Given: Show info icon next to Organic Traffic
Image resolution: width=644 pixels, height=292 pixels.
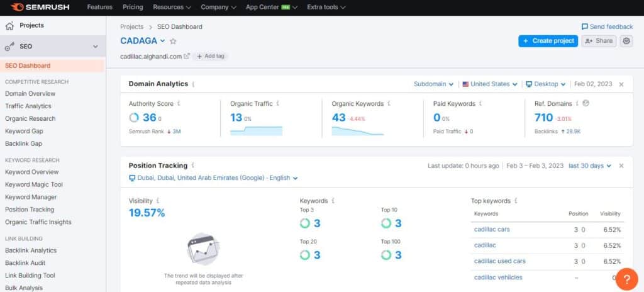Looking at the screenshot, I should tap(277, 104).
